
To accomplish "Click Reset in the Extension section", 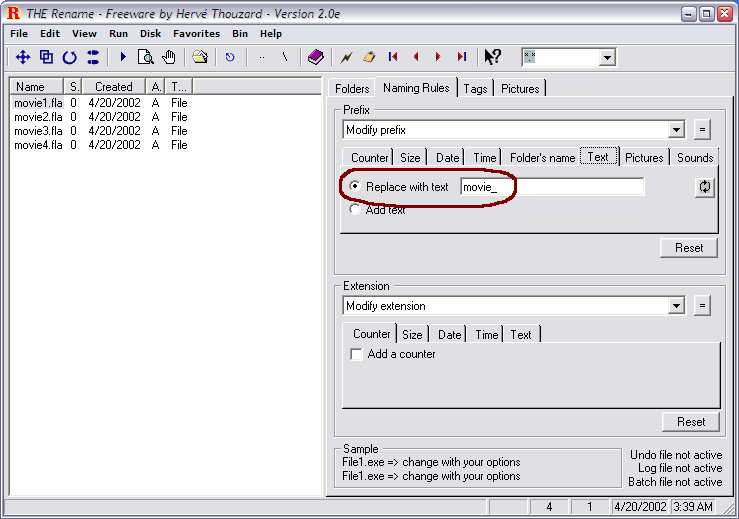I will pyautogui.click(x=691, y=422).
